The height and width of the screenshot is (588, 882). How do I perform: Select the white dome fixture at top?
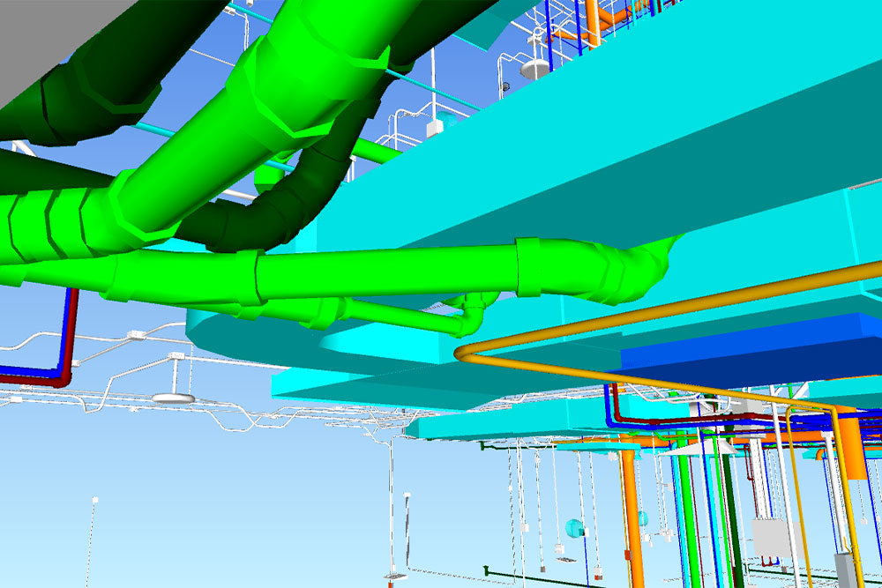pyautogui.click(x=532, y=70)
